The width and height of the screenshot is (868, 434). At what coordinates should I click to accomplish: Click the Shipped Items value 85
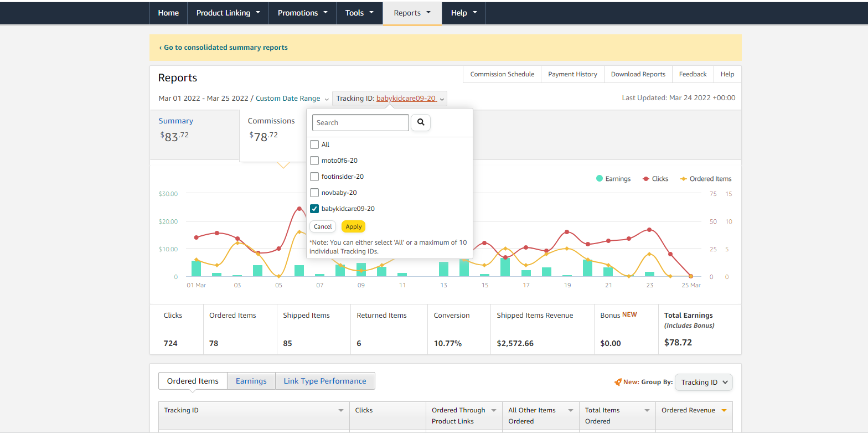click(287, 343)
